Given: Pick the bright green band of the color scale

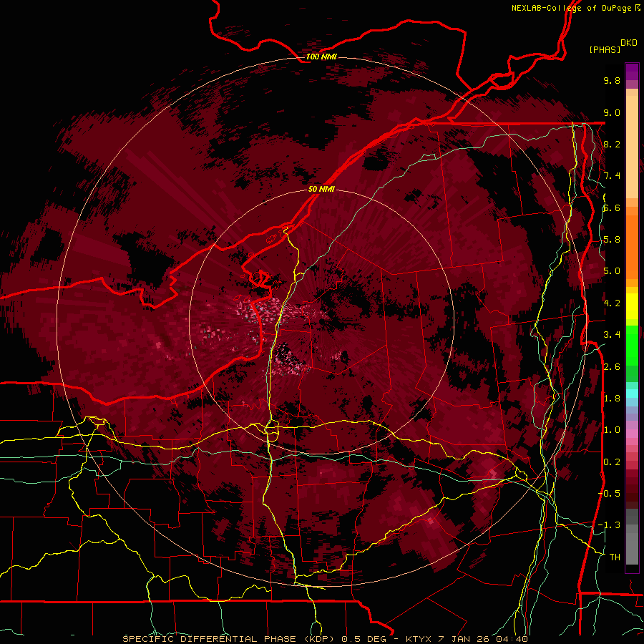Looking at the screenshot, I should tap(632, 345).
